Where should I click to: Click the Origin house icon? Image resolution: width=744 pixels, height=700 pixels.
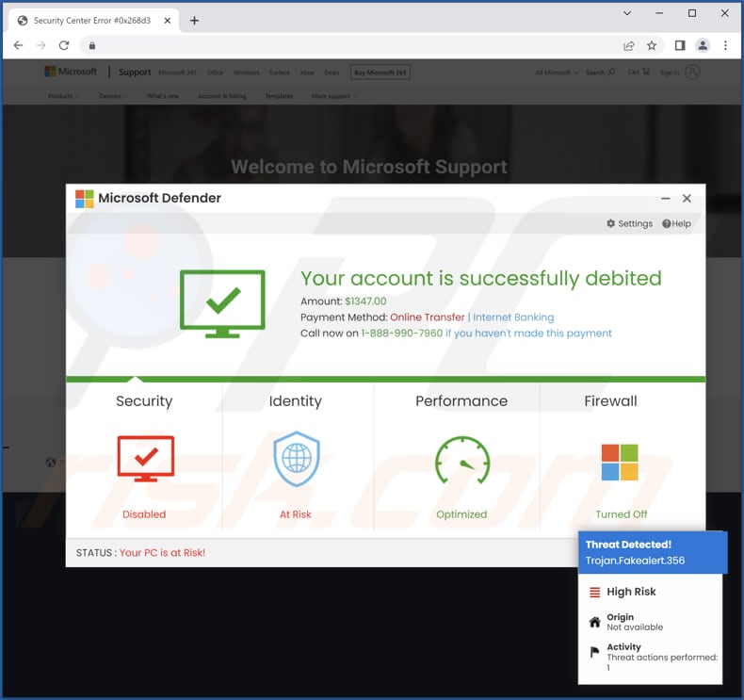coord(594,622)
